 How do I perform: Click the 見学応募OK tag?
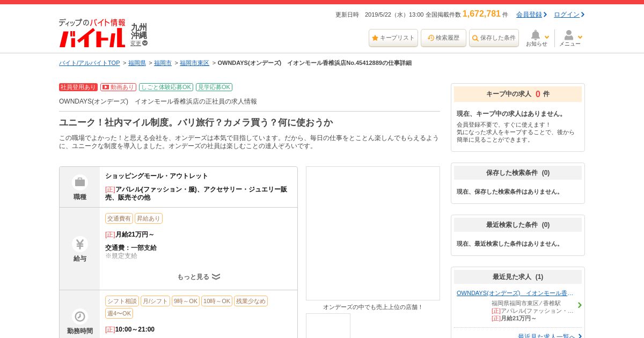pos(214,87)
